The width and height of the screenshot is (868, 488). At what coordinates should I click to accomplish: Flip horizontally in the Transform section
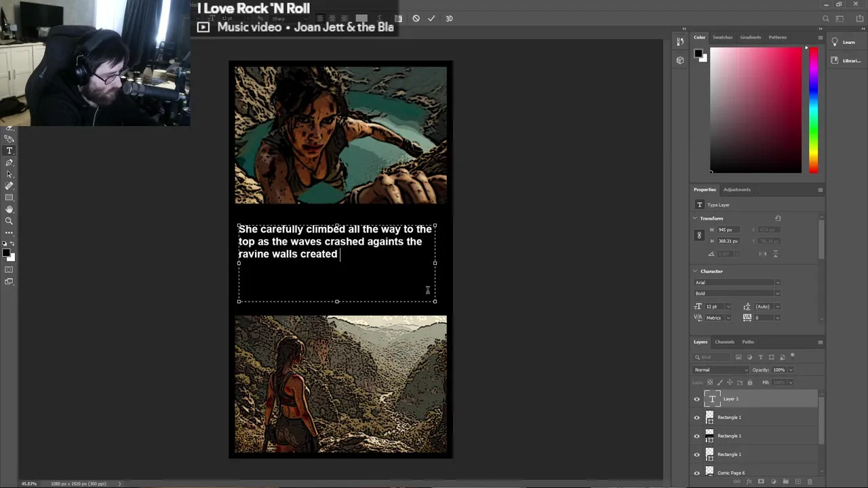point(763,253)
